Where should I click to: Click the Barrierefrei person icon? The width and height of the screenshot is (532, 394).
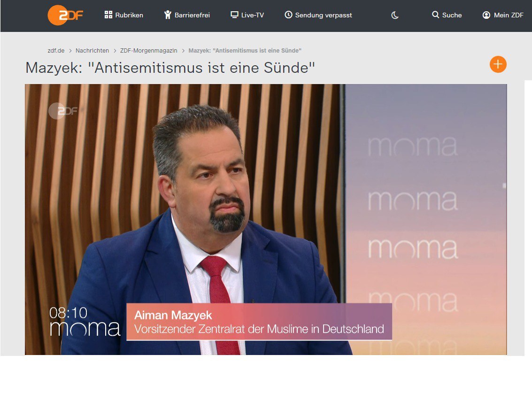168,15
